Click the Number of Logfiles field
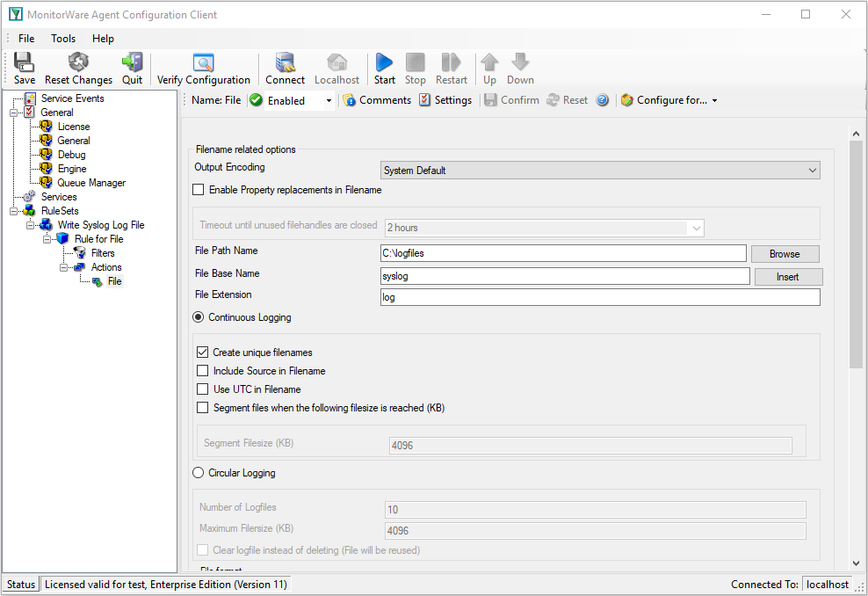Screen dimensions: 868x596 click(x=595, y=510)
